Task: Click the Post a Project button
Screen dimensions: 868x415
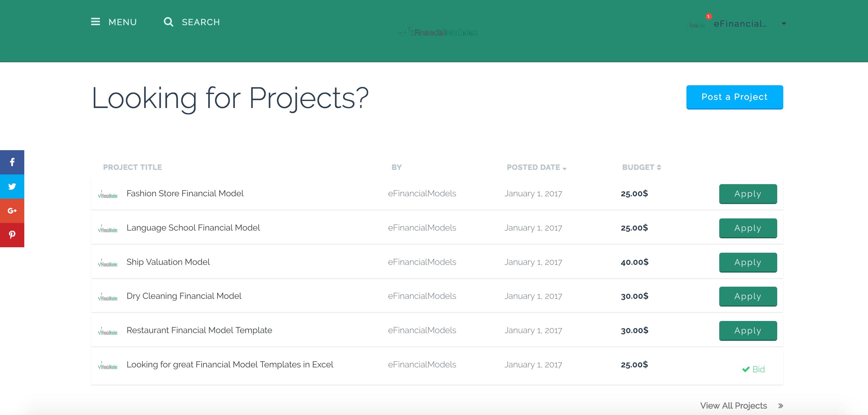Action: pos(734,97)
